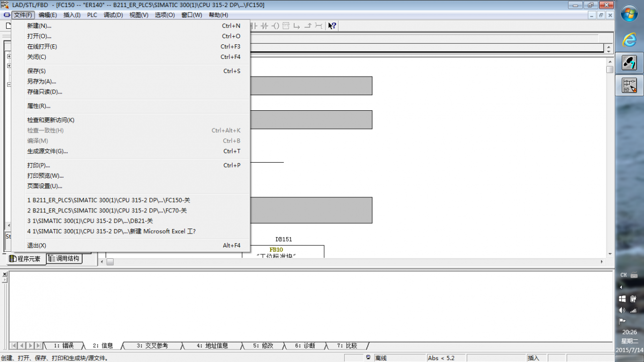Viewport: 644px width, 362px height.
Task: Click the close branch toolbar icon
Action: click(x=308, y=26)
